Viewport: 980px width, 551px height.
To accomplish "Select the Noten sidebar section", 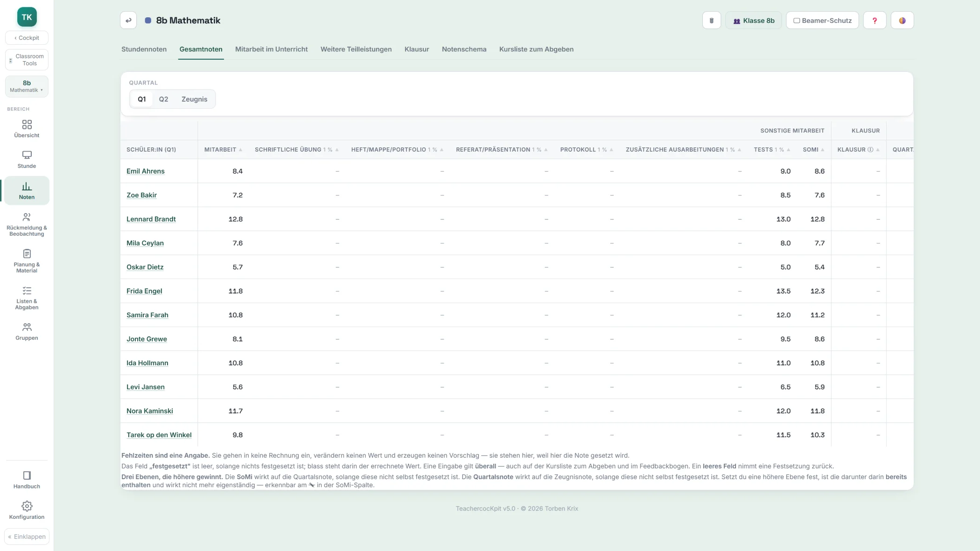I will (x=27, y=190).
